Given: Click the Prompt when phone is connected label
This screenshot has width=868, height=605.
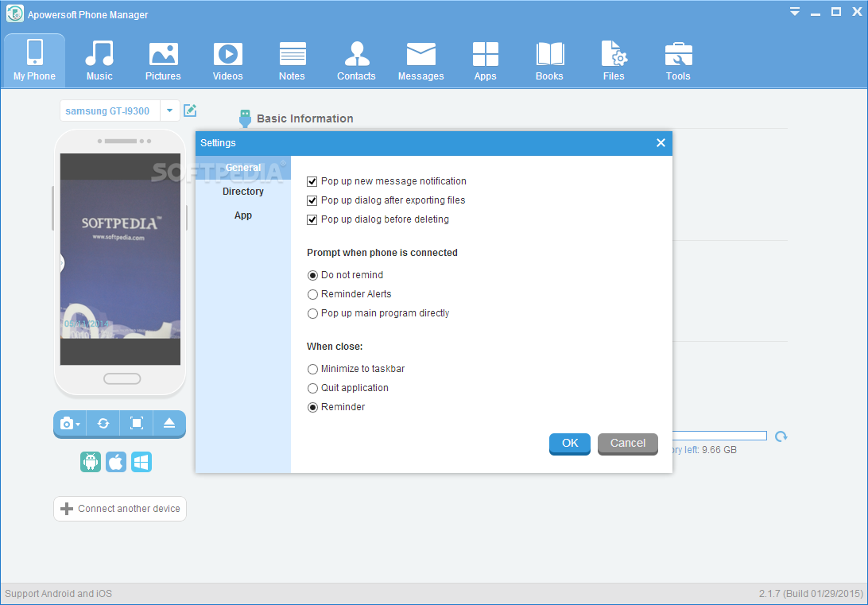Looking at the screenshot, I should [382, 253].
